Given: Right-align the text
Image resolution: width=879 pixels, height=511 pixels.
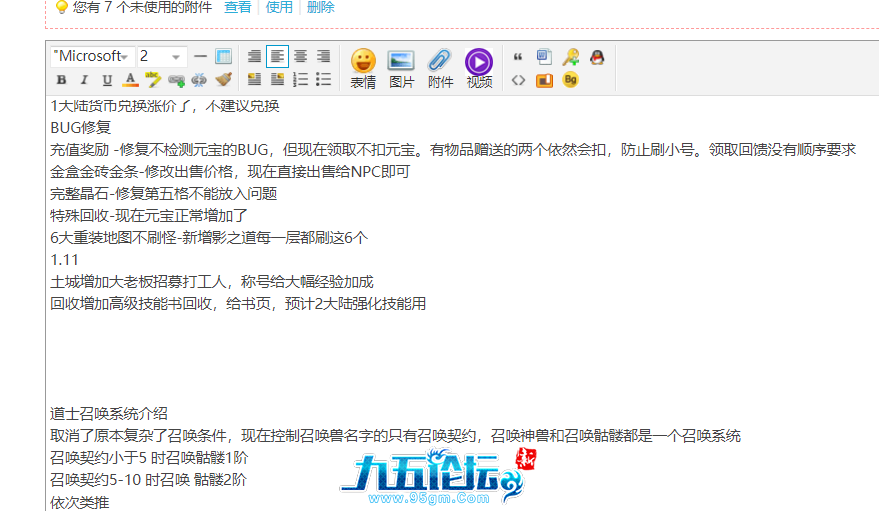Looking at the screenshot, I should point(323,56).
